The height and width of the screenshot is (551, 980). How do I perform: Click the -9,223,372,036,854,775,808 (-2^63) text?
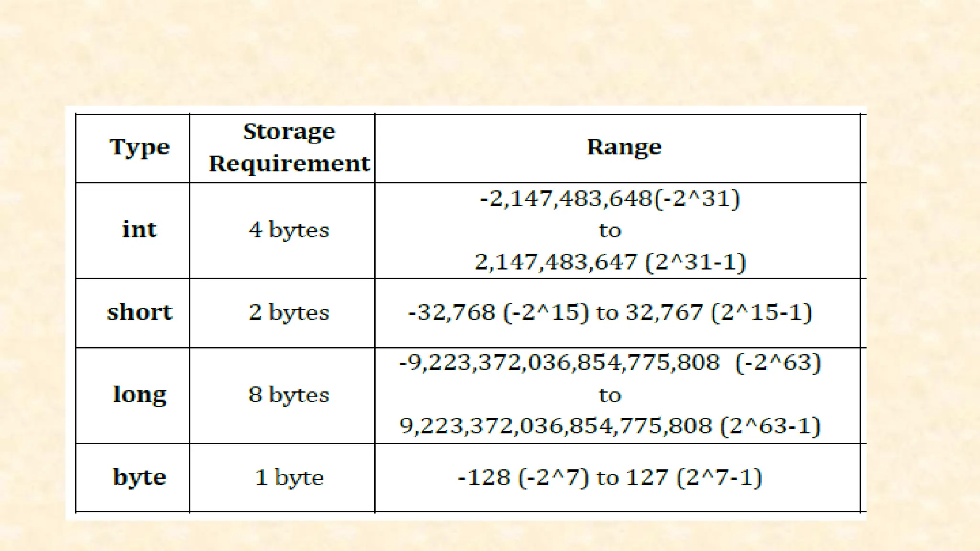(x=610, y=363)
